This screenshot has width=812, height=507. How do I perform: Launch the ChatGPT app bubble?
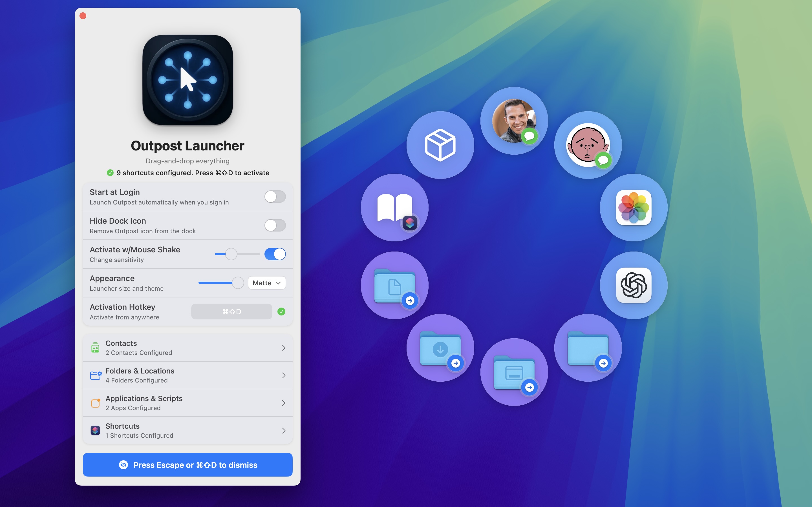(633, 285)
